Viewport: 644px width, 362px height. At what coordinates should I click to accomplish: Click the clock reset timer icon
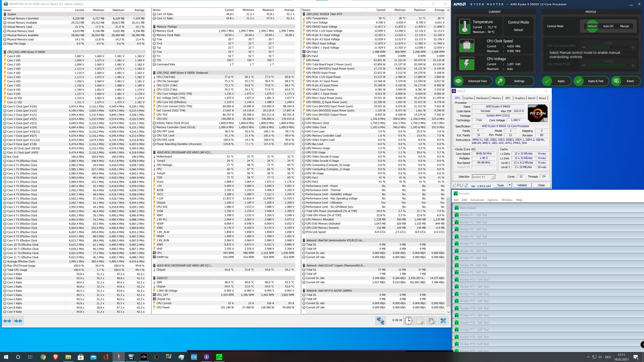(x=408, y=321)
